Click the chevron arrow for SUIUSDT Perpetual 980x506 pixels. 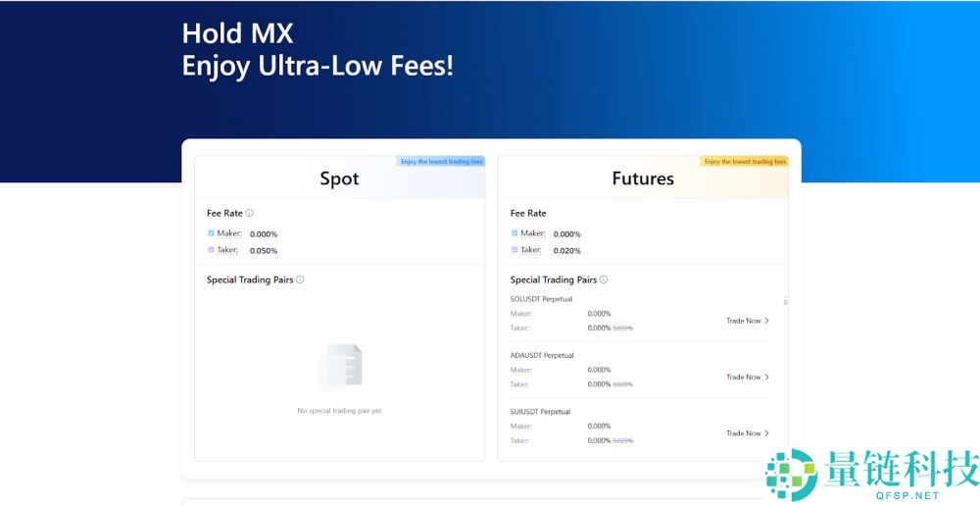click(x=767, y=432)
